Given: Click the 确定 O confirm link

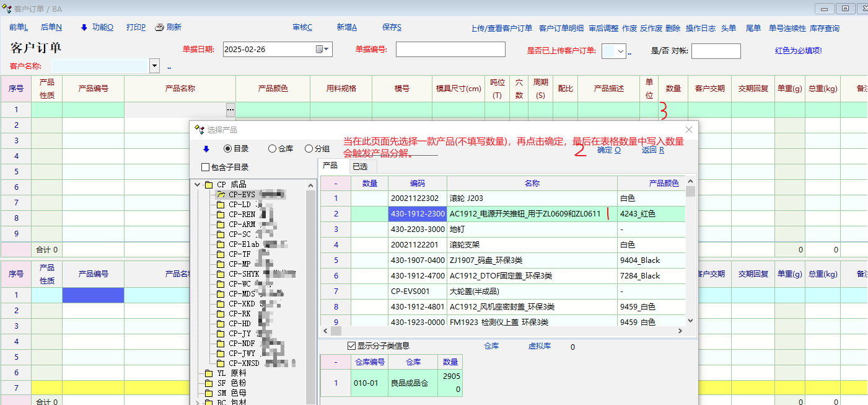Looking at the screenshot, I should 608,150.
